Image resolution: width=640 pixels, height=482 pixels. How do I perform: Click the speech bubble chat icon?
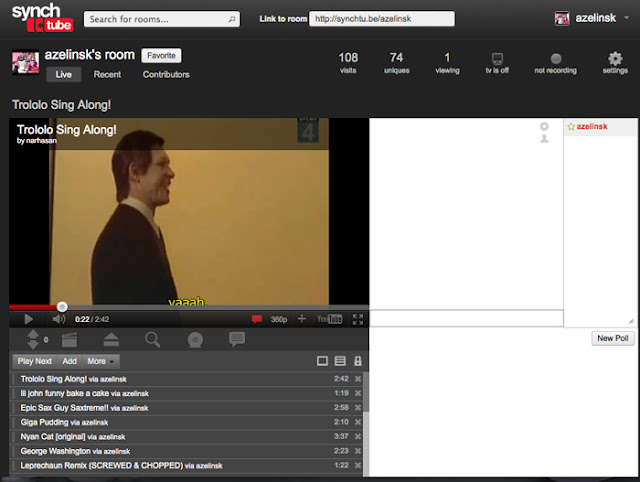pyautogui.click(x=237, y=339)
